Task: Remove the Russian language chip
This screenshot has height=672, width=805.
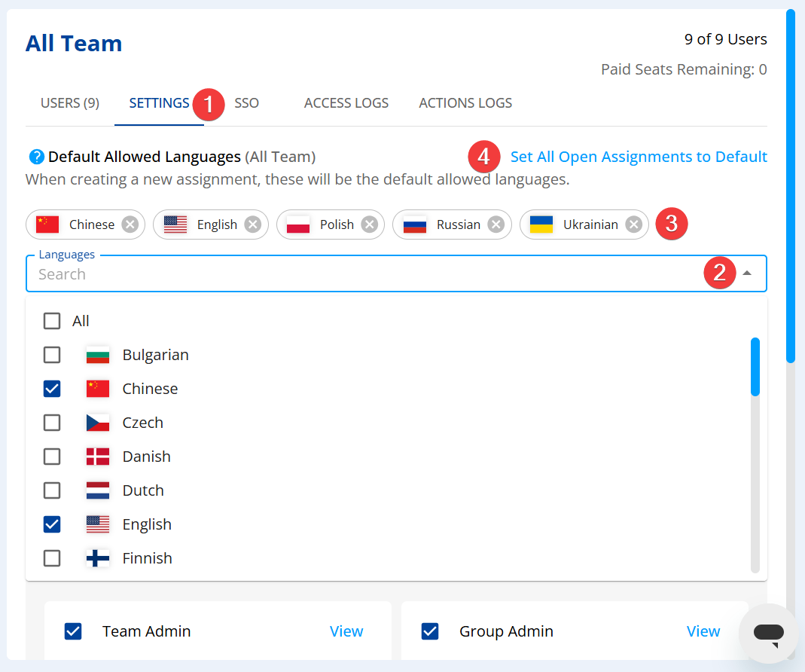Action: coord(496,225)
